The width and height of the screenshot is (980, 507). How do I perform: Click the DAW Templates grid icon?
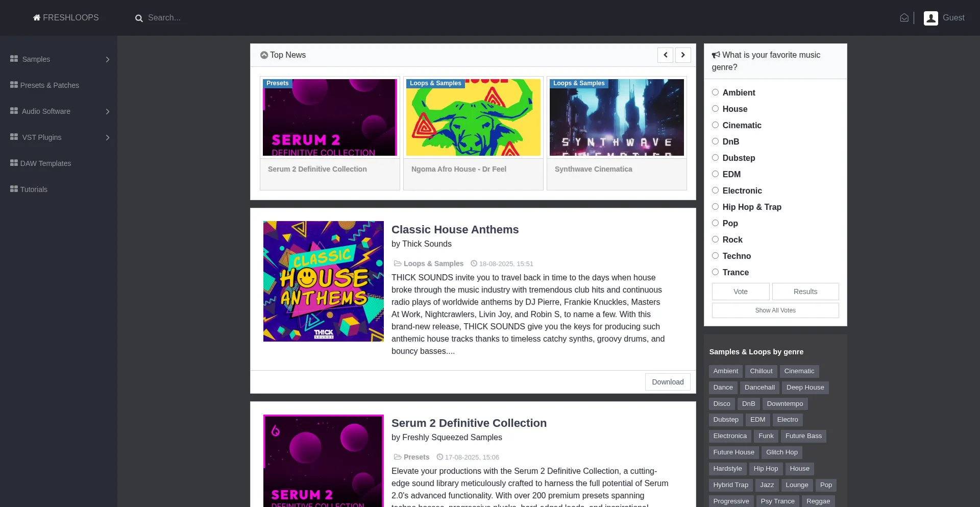pos(14,163)
